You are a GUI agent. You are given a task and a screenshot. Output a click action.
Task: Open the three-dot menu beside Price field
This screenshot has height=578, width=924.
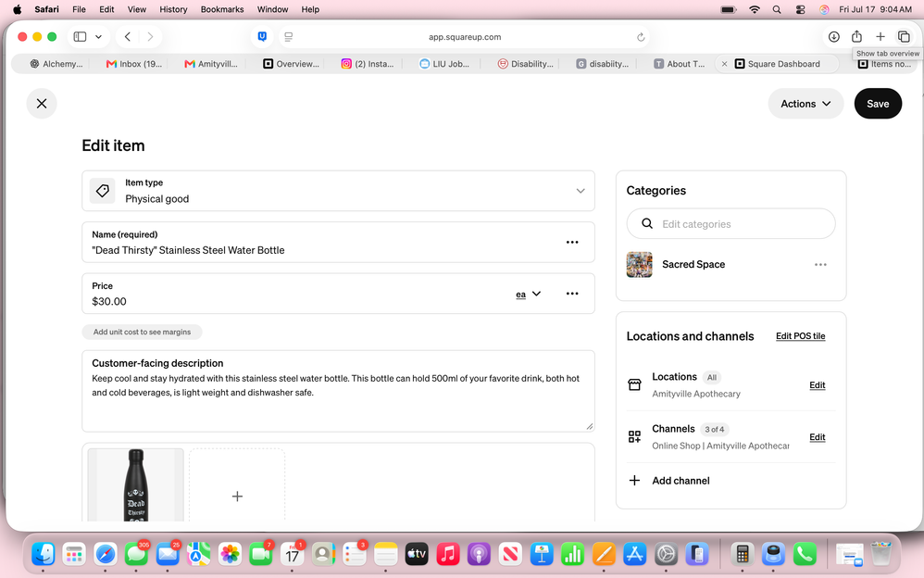pyautogui.click(x=572, y=294)
